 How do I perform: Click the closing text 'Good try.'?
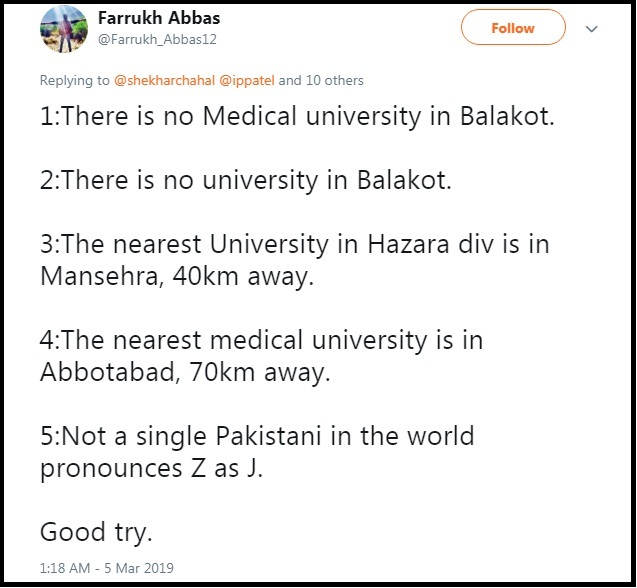click(x=96, y=532)
